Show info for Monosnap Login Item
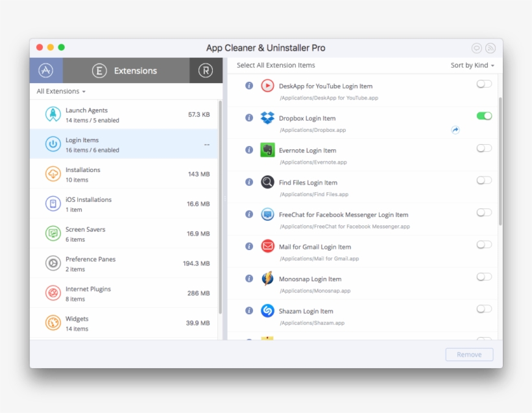The height and width of the screenshot is (413, 532). tap(249, 279)
